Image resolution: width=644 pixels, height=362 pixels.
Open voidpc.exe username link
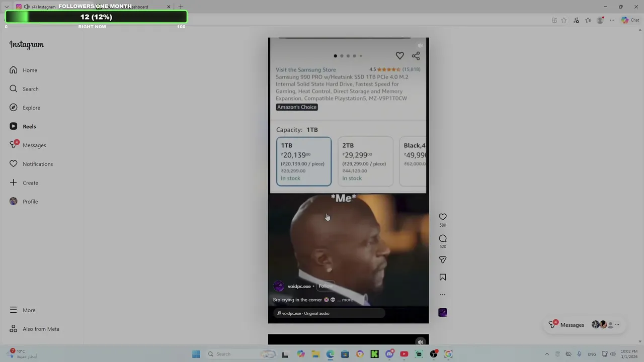(299, 287)
